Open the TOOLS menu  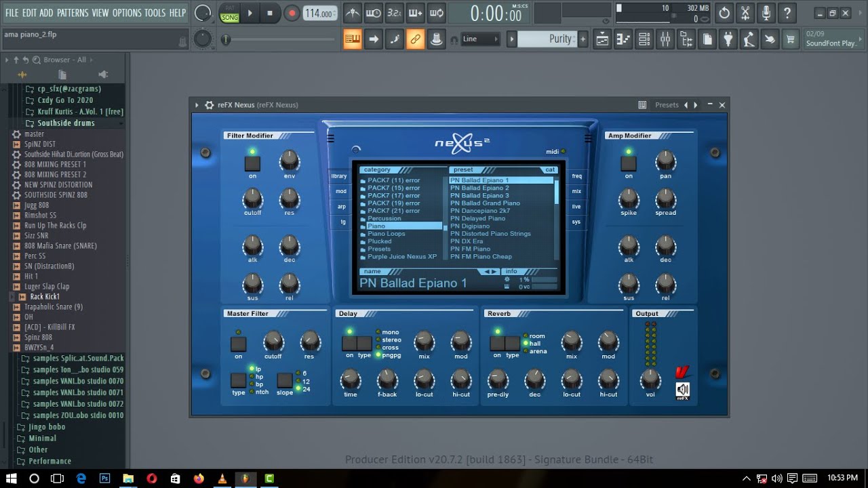click(155, 13)
